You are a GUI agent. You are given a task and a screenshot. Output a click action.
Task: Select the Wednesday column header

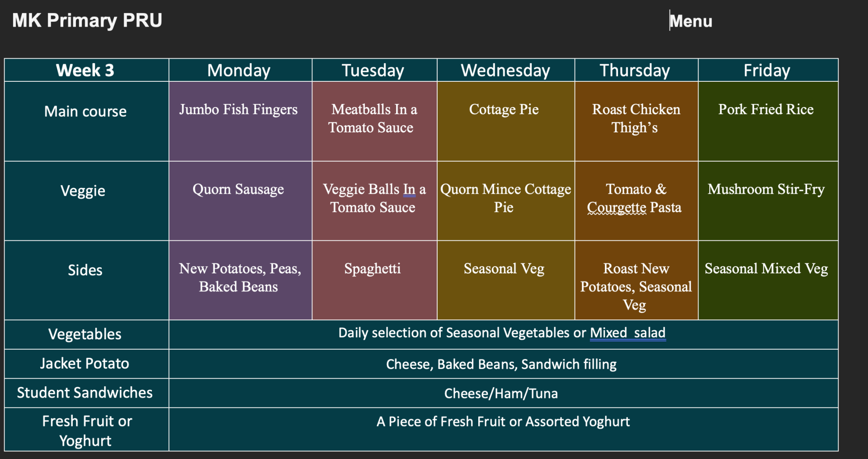pos(505,70)
